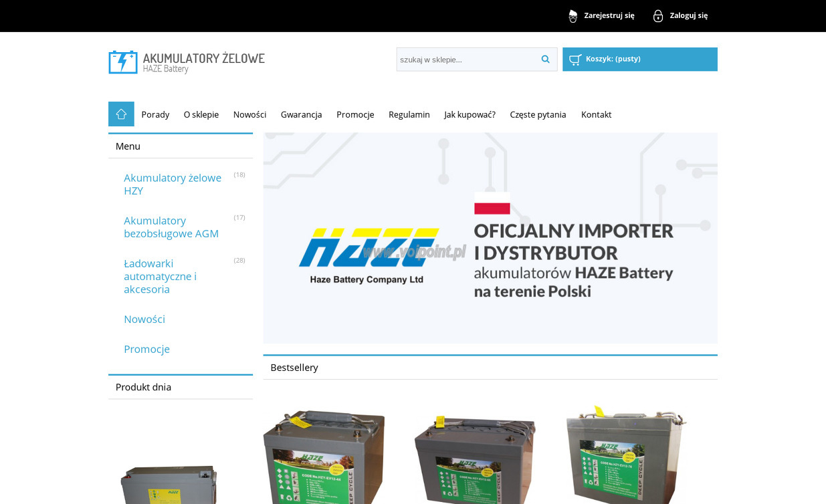Viewport: 826px width, 504px height.
Task: Open the Częste pytania menu item
Action: click(x=538, y=114)
